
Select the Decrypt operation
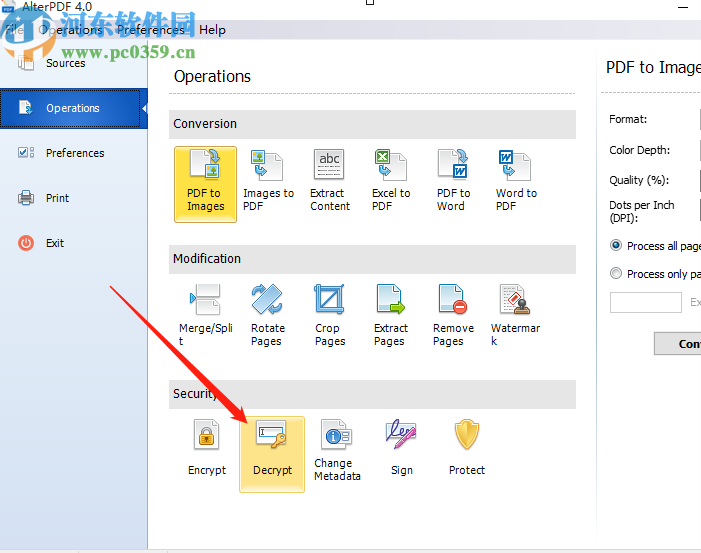272,453
